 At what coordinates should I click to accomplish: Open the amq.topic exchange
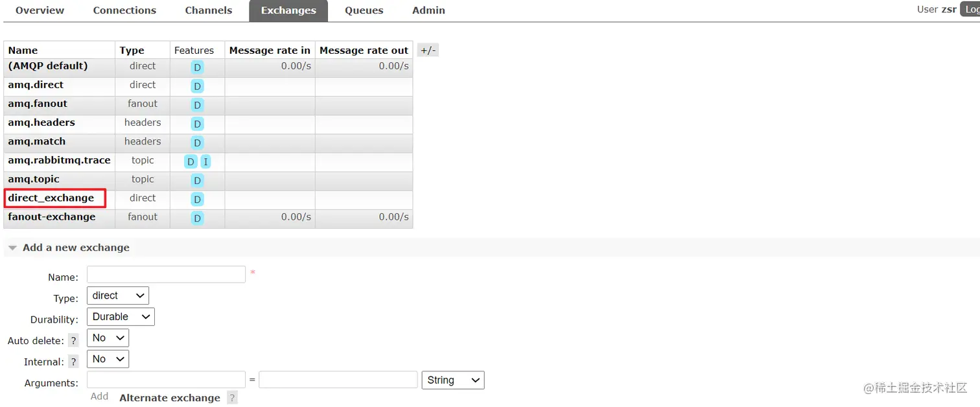[x=34, y=179]
